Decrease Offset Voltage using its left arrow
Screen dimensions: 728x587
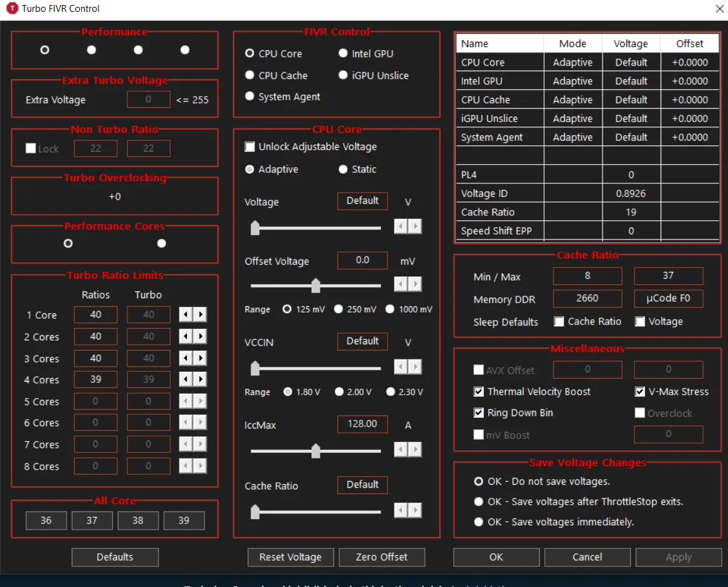click(401, 283)
